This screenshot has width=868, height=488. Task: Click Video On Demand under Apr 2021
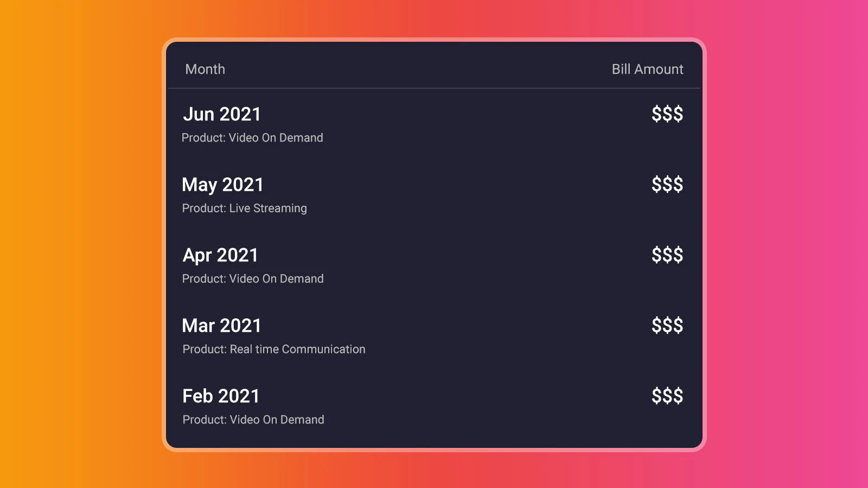(253, 279)
